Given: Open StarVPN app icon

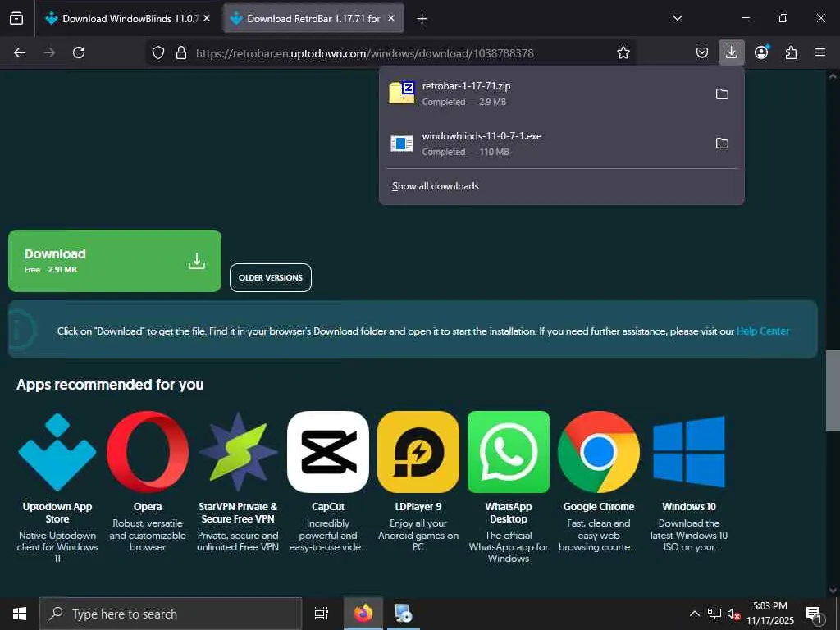Looking at the screenshot, I should tap(238, 452).
